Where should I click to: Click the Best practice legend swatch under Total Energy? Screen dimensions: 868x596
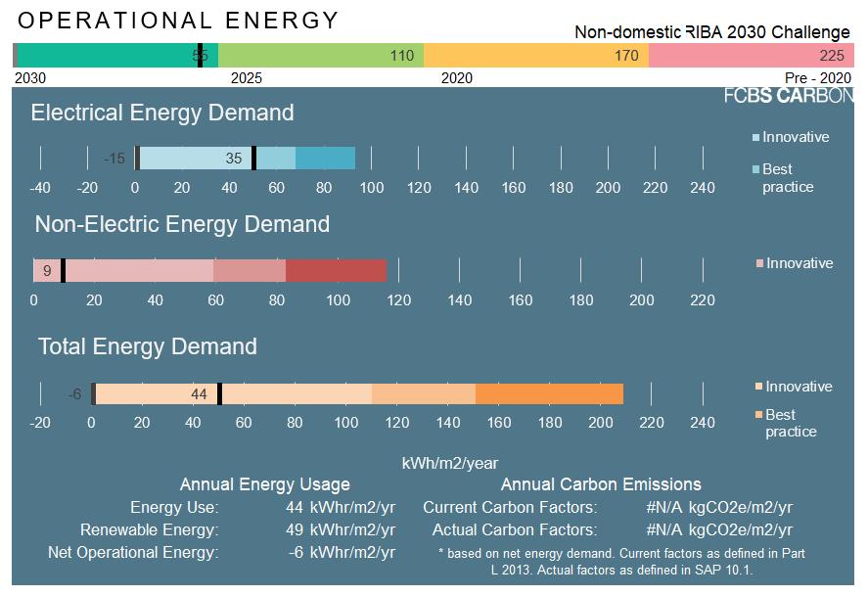(x=759, y=415)
